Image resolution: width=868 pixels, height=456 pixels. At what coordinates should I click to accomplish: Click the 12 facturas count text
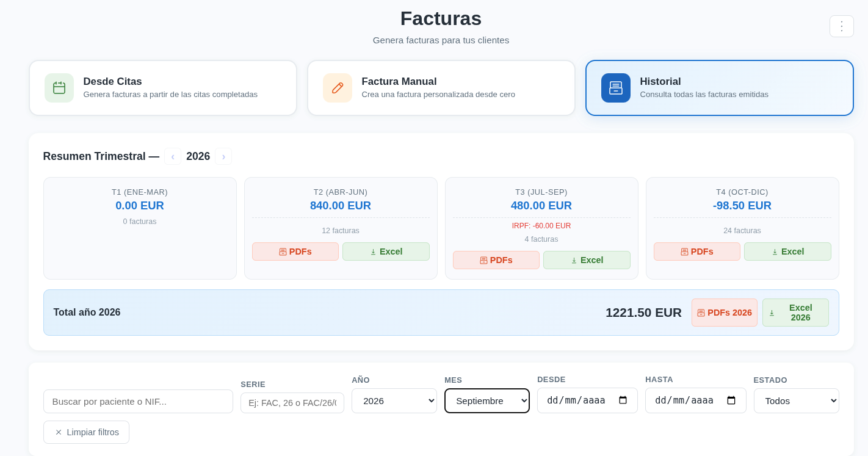(x=341, y=231)
